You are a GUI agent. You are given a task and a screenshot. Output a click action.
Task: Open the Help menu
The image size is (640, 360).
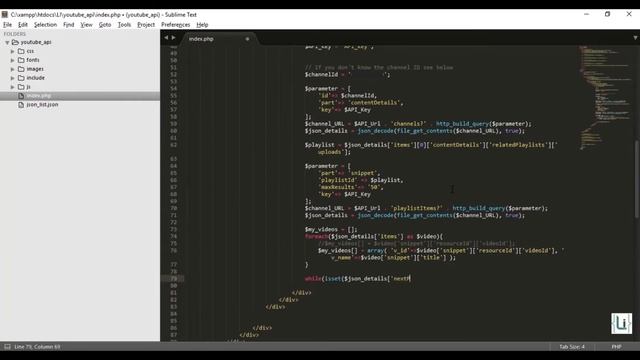[202, 25]
